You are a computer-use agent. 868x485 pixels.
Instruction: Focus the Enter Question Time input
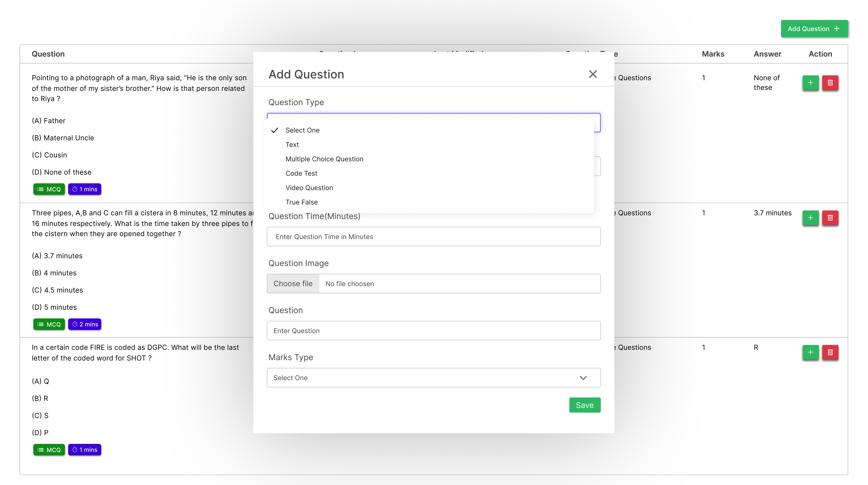[x=433, y=237]
